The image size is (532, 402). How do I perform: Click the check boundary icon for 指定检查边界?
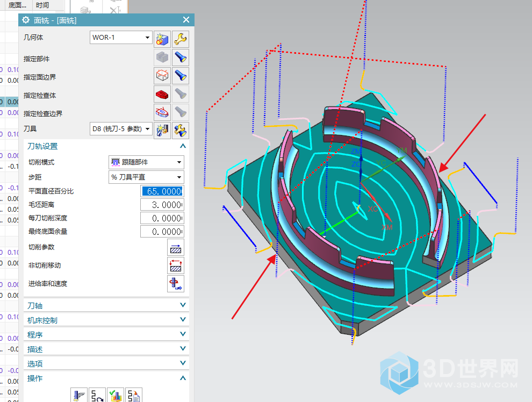tap(162, 112)
